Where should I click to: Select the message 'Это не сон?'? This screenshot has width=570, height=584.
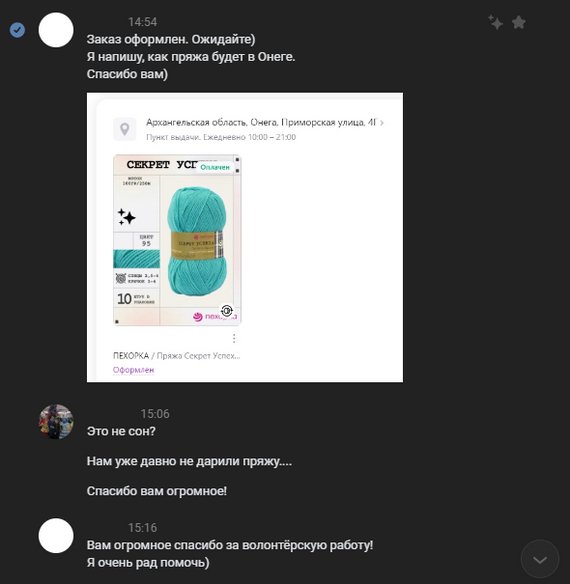click(121, 431)
